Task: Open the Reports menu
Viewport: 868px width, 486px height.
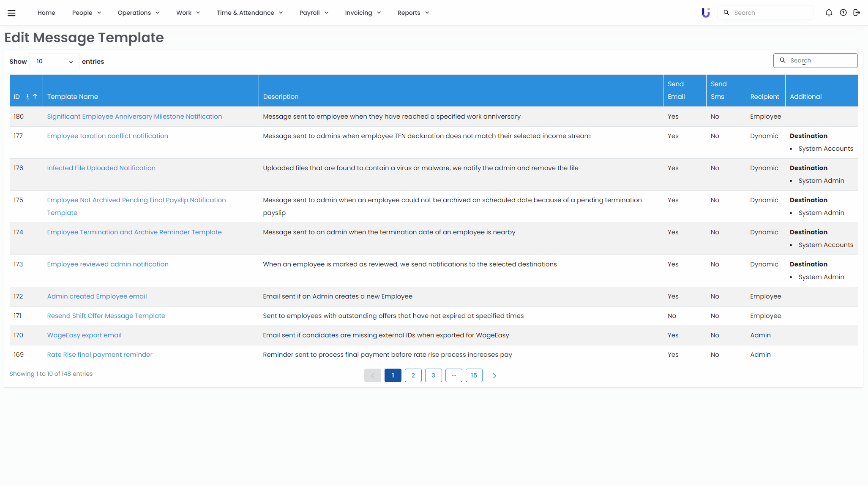Action: pyautogui.click(x=413, y=13)
